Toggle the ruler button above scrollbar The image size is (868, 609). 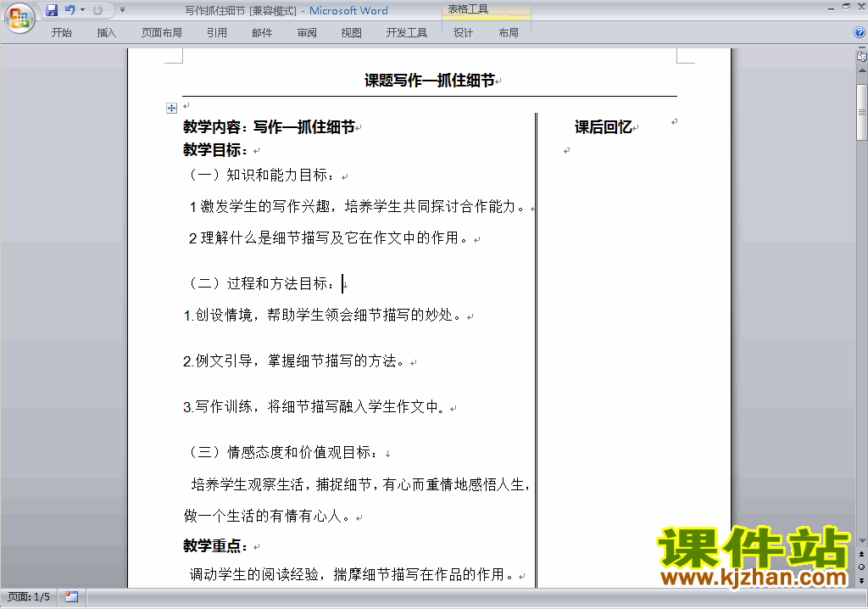click(862, 57)
